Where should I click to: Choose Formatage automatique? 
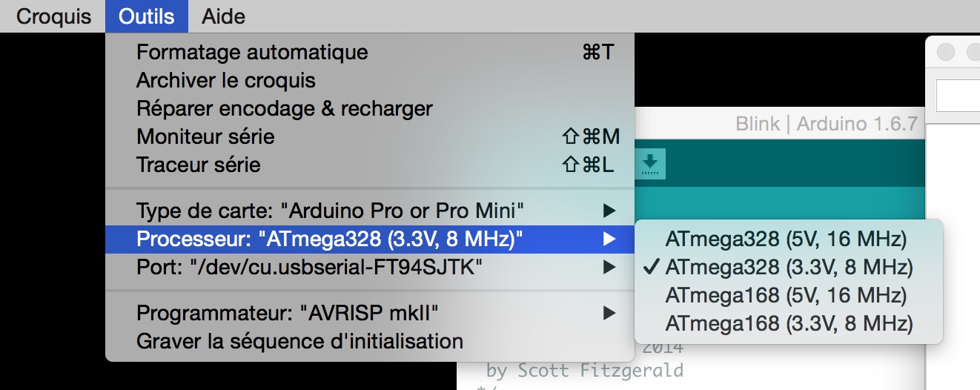[x=252, y=53]
